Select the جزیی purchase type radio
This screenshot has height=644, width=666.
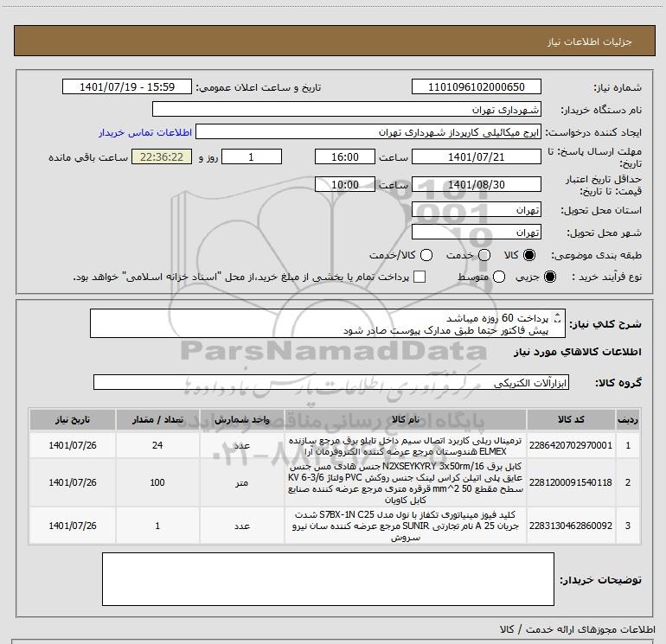pyautogui.click(x=549, y=277)
